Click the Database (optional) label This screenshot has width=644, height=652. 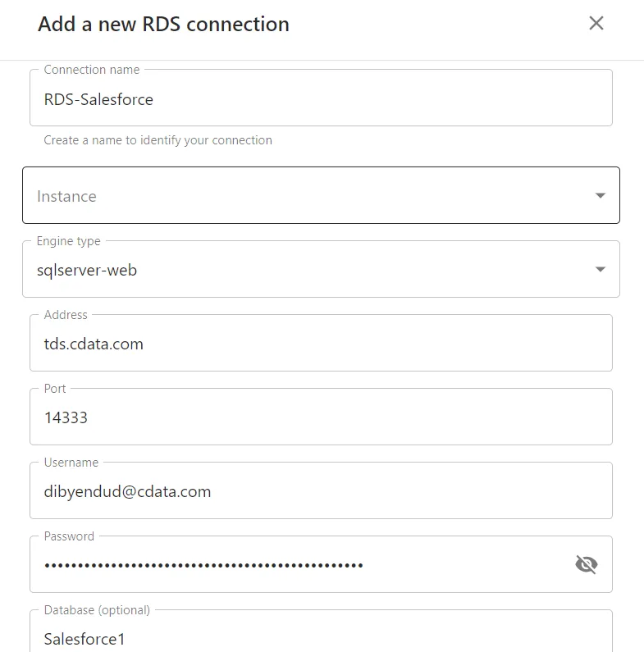tap(97, 610)
